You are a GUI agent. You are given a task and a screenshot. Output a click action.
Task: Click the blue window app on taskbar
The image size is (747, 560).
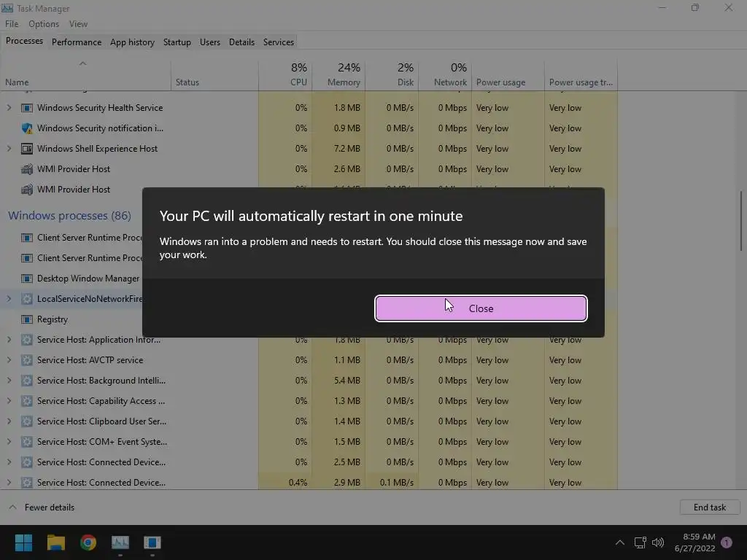click(152, 542)
